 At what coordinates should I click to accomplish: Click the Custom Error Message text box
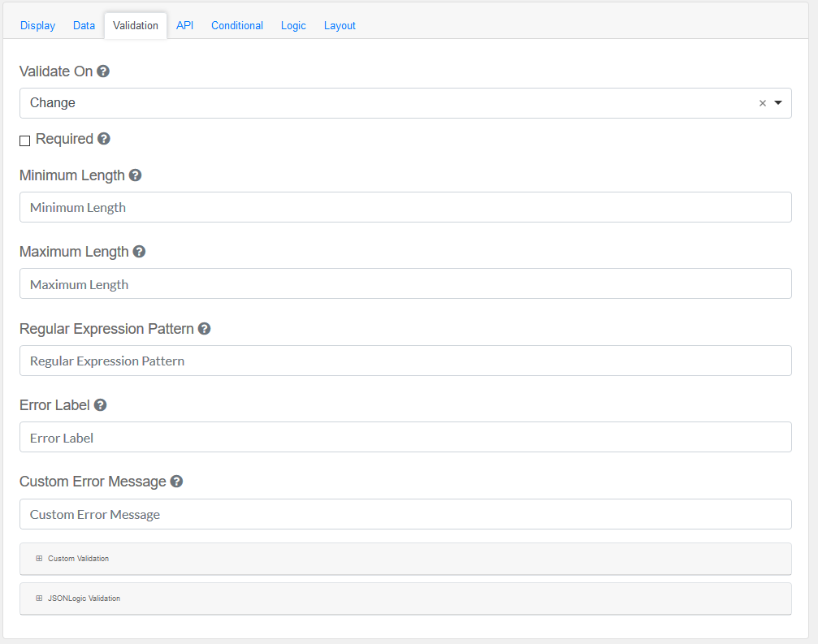(x=405, y=514)
